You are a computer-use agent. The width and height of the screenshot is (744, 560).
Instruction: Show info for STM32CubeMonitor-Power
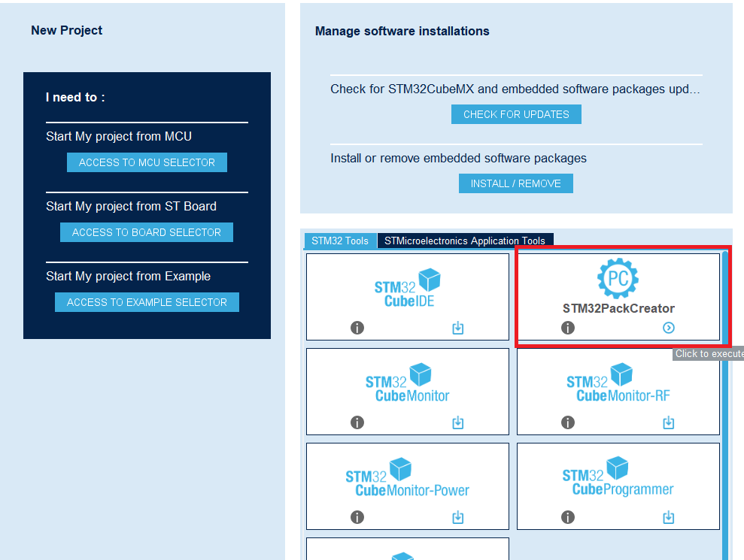357,517
